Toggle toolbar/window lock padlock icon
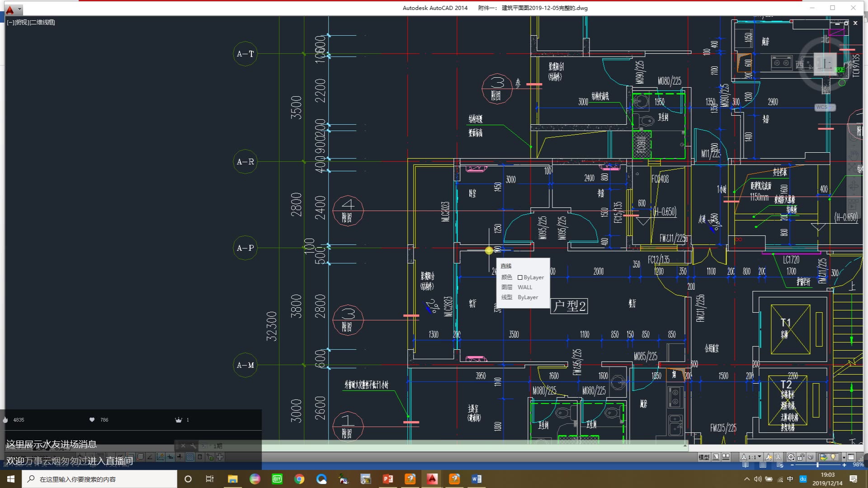This screenshot has height=488, width=868. [801, 457]
